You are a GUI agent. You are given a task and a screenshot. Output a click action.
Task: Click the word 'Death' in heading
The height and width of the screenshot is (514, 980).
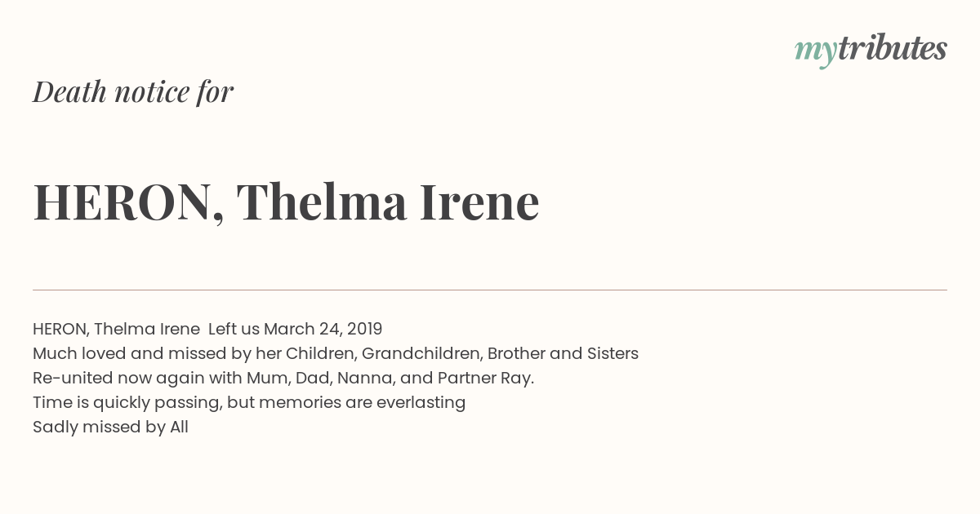coord(69,91)
